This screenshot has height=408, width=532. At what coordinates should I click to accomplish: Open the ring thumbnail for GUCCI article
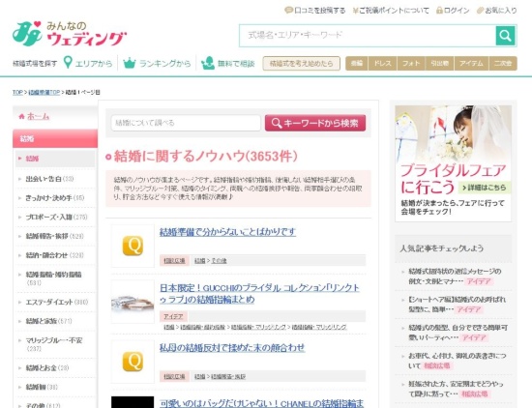pyautogui.click(x=133, y=302)
